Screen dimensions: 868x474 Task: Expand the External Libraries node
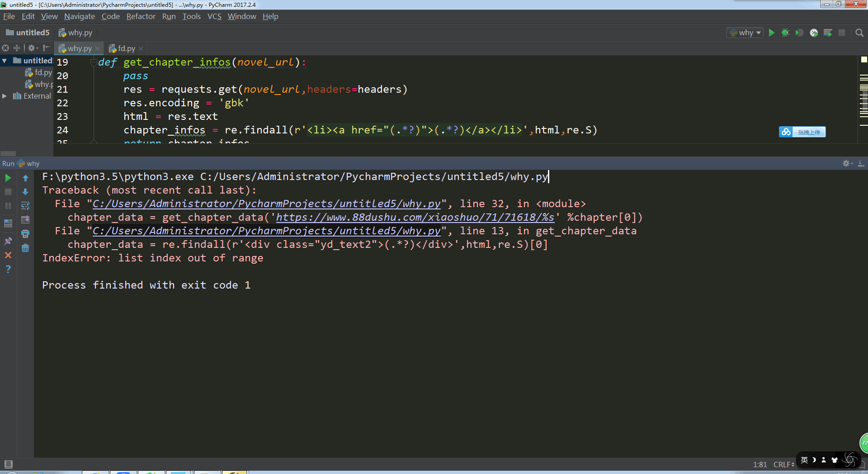(x=5, y=96)
